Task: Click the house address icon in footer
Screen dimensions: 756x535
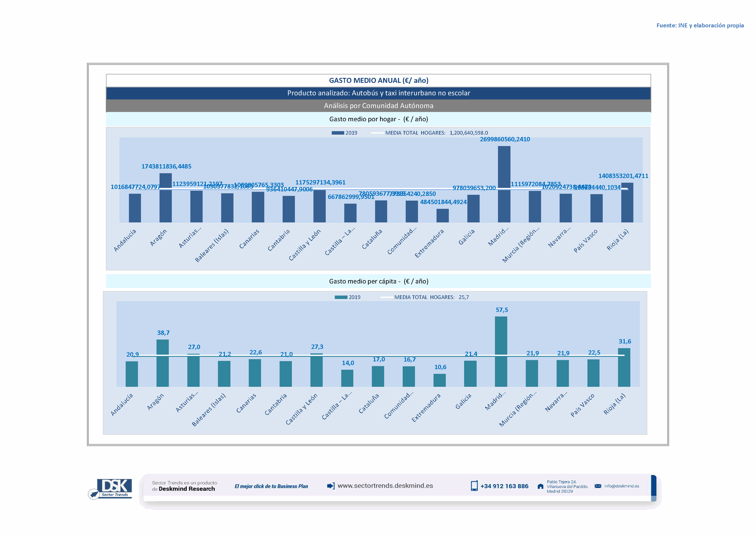Action: coord(540,486)
